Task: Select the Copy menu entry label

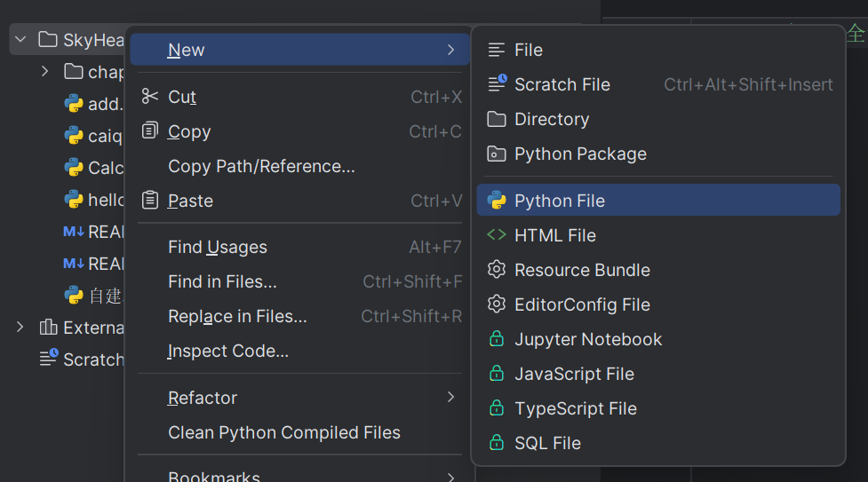Action: click(x=189, y=131)
